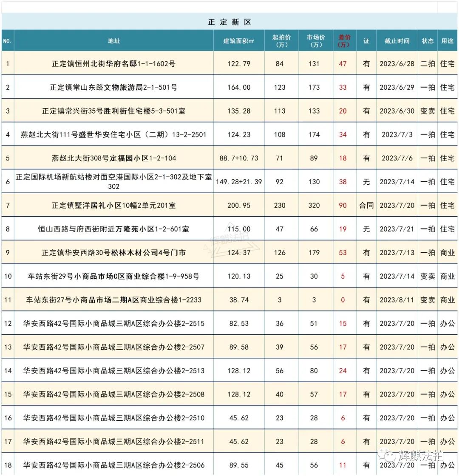Select deadline 2023/7/3

(397, 134)
